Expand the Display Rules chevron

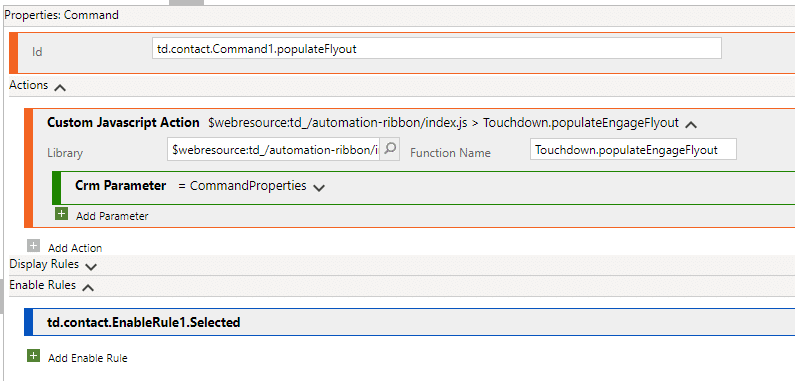click(91, 266)
